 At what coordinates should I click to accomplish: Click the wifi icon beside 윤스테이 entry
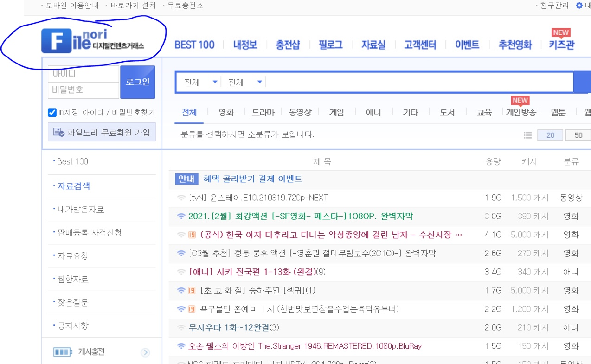(x=181, y=198)
